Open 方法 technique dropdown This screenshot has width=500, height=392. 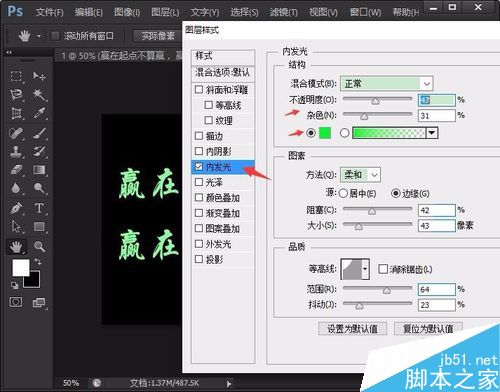pyautogui.click(x=360, y=175)
